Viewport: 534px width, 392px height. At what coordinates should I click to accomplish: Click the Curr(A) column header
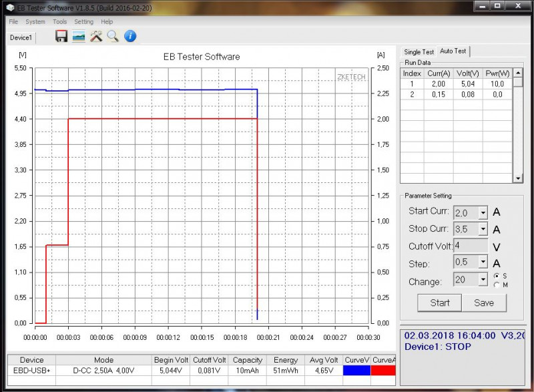(439, 73)
